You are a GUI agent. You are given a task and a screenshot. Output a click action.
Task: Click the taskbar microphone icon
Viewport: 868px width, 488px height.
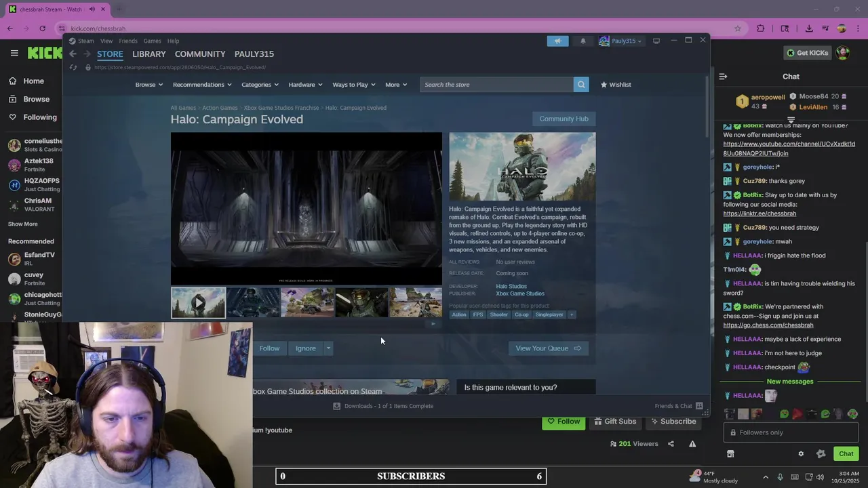click(x=780, y=477)
